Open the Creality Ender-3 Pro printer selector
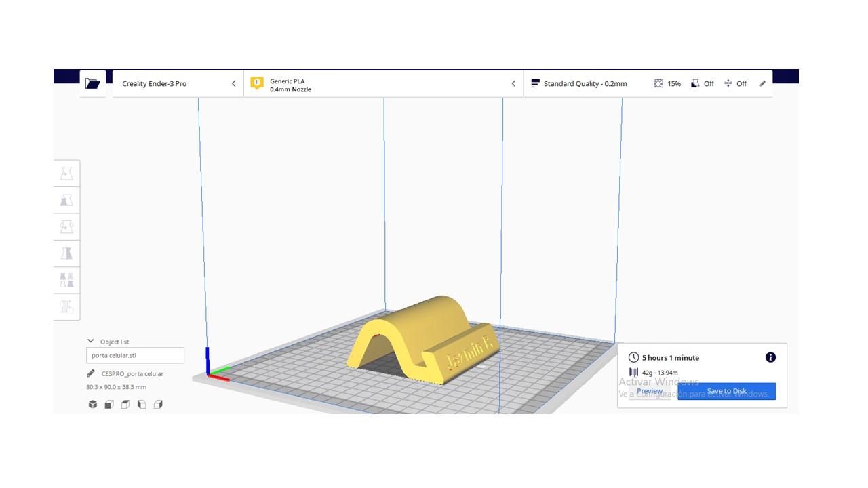Viewport: 868px width, 488px height. [178, 84]
